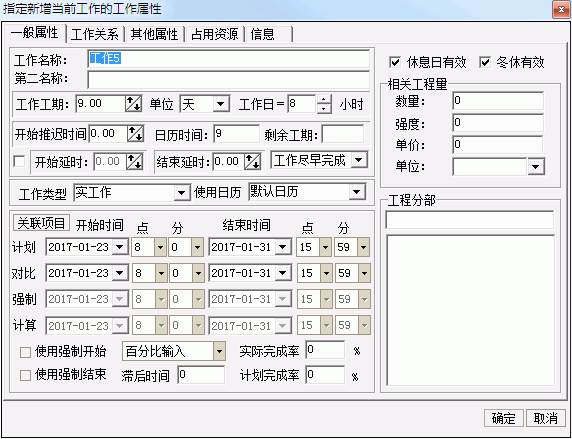The width and height of the screenshot is (572, 439).
Task: Open the 计划 start hour dropdown
Action: coord(161,247)
